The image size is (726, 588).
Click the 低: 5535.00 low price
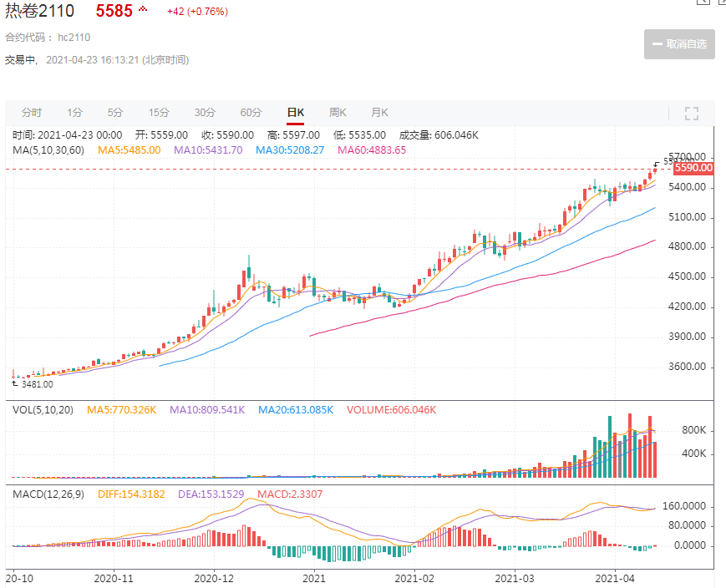360,135
